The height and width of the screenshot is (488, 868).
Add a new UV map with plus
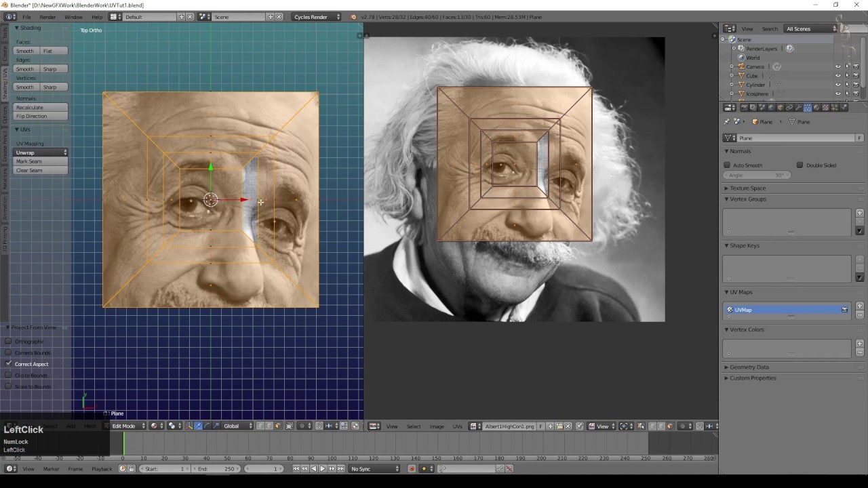click(860, 306)
